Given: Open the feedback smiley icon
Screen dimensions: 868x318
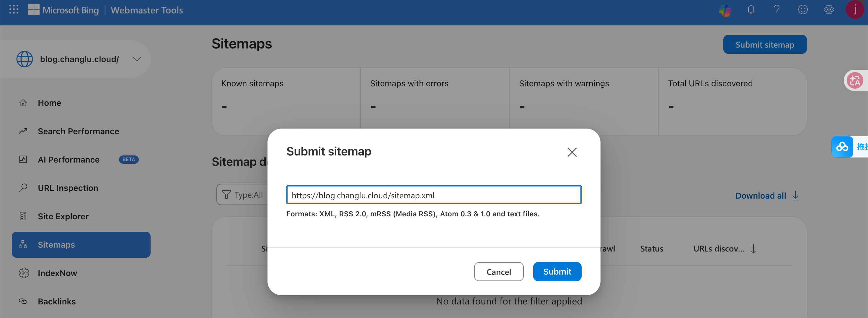Looking at the screenshot, I should click(x=803, y=10).
